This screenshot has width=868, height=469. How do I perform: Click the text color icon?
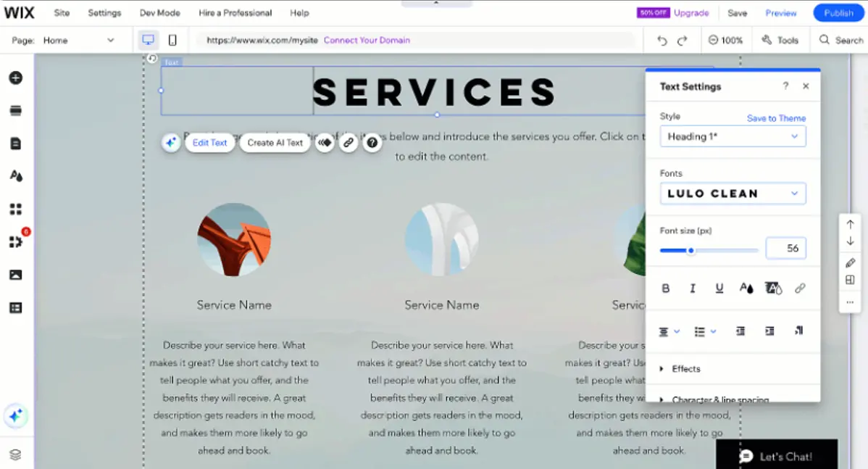point(746,289)
